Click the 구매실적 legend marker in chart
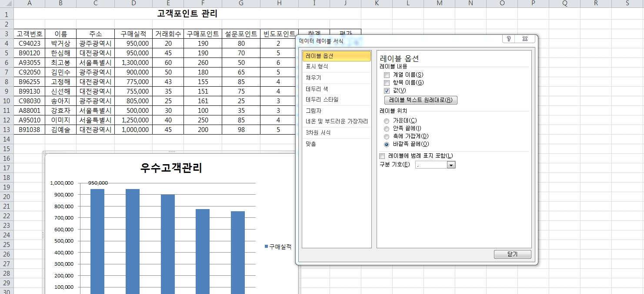 click(x=266, y=247)
